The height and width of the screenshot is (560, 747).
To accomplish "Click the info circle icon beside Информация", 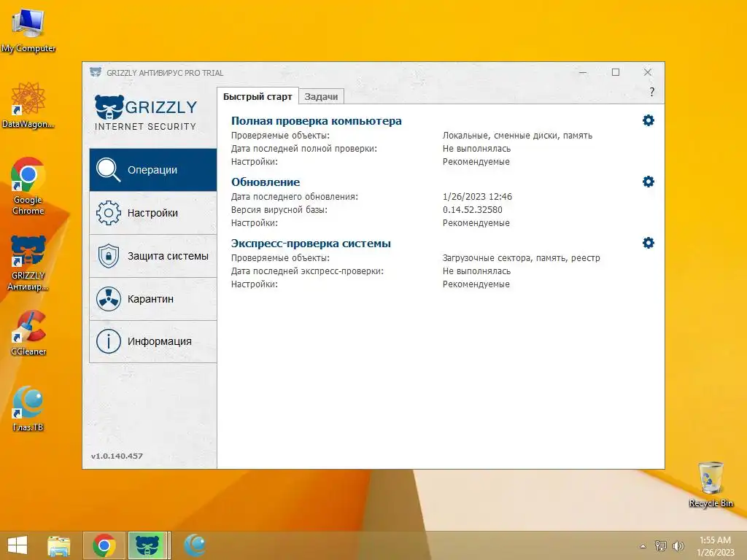I will coord(108,341).
